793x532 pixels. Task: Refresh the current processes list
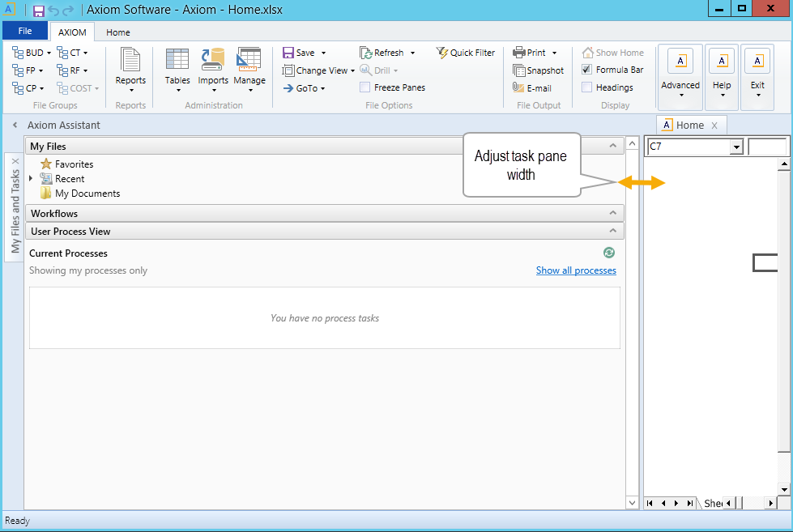pos(609,253)
